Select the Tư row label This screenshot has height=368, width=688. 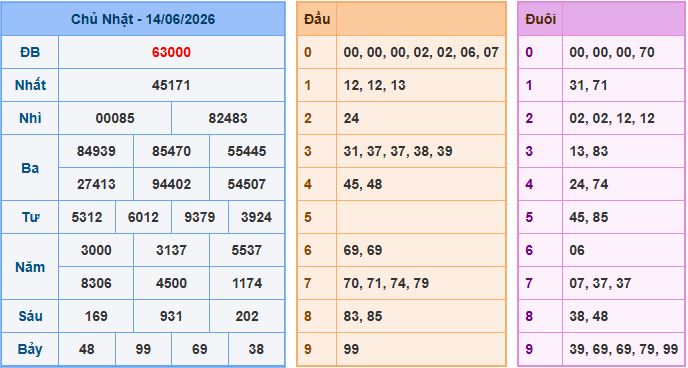click(30, 217)
